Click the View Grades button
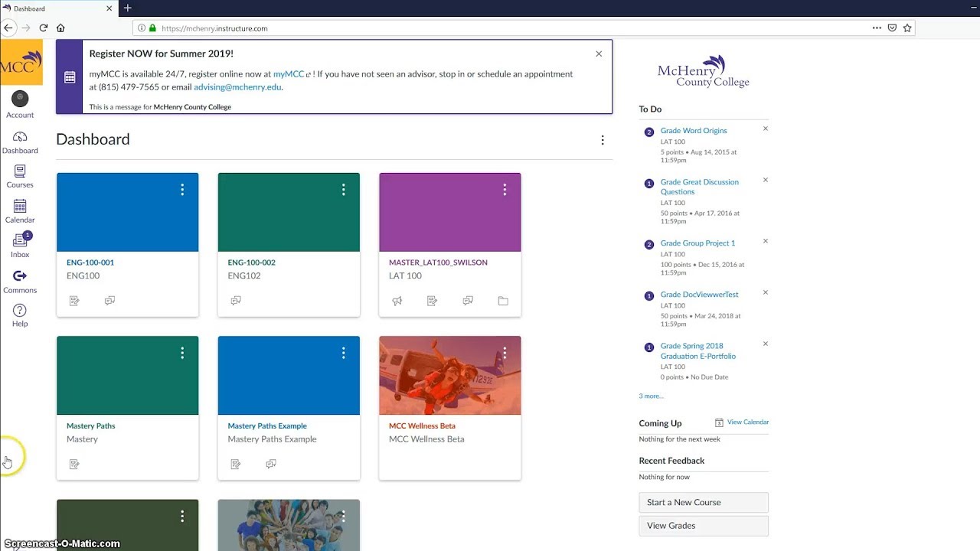The image size is (980, 551). 704,526
